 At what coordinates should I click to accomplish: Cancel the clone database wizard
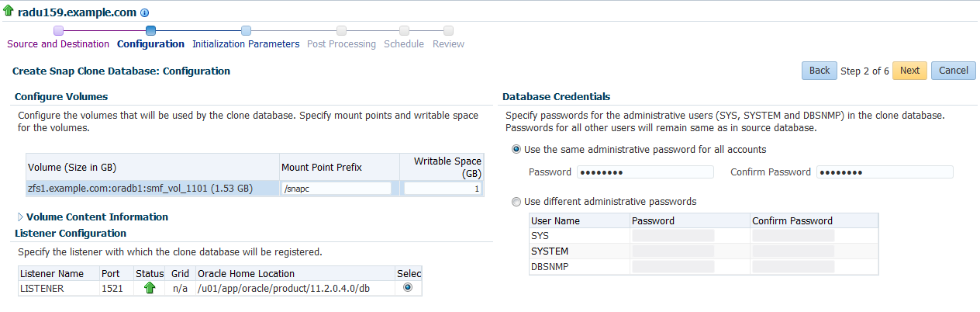tap(953, 71)
